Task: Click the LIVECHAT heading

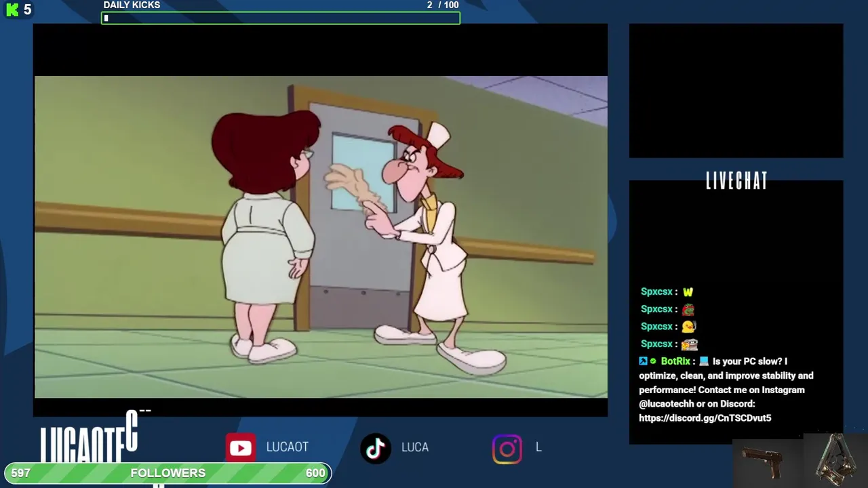Action: [x=736, y=181]
